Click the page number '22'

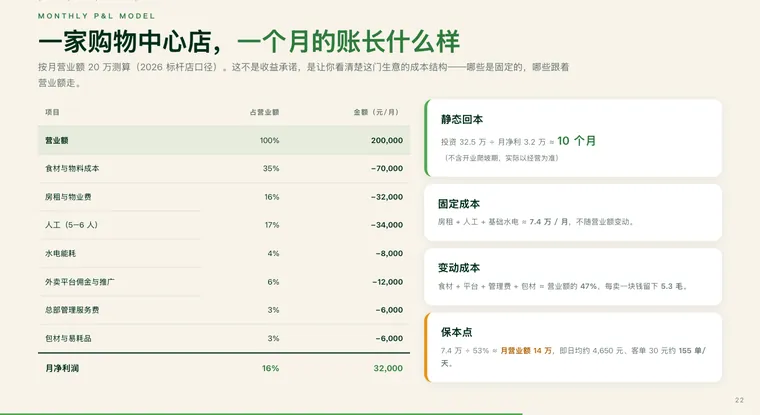(x=739, y=400)
